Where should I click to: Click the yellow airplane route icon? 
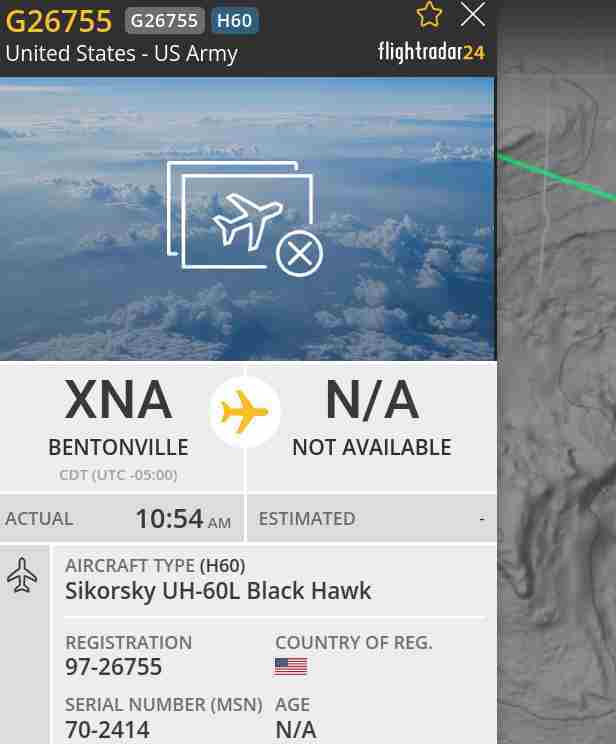point(244,411)
